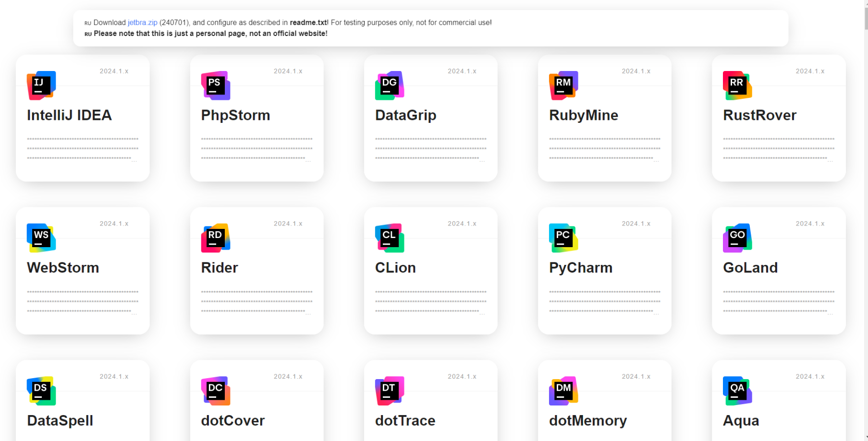Click the dotCover DC logo icon
Screen dimensions: 868x441
[216, 391]
